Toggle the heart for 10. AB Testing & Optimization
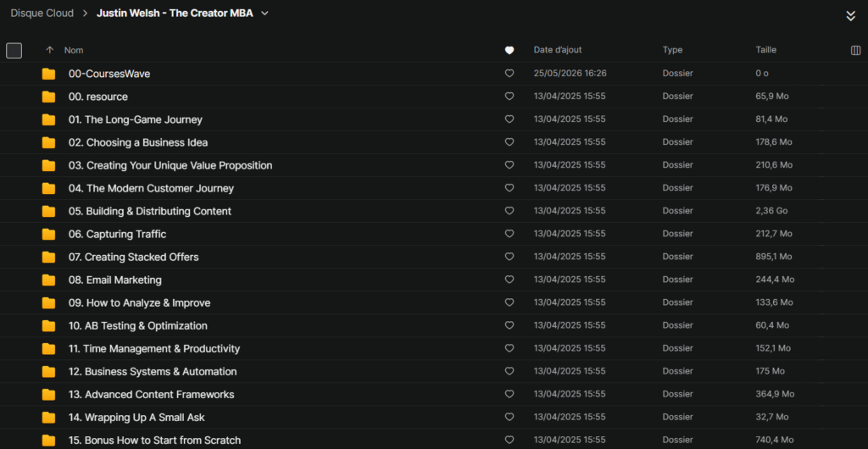Screen dimensions: 868x449 point(509,325)
